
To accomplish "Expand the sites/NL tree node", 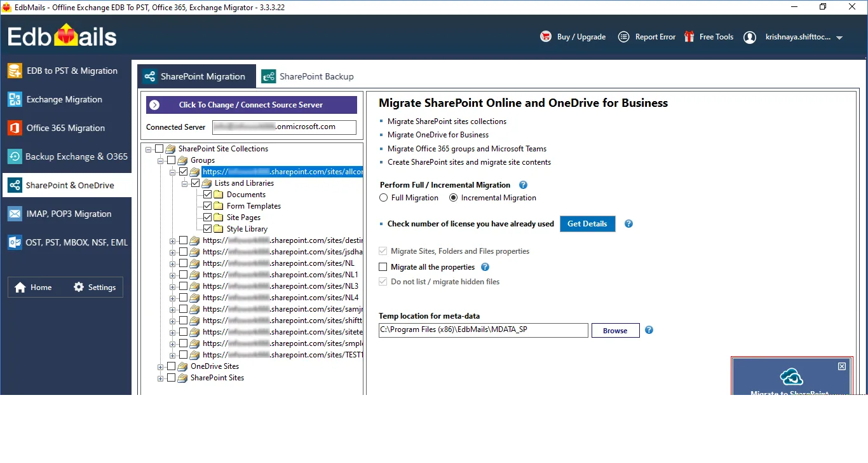I will pyautogui.click(x=173, y=264).
